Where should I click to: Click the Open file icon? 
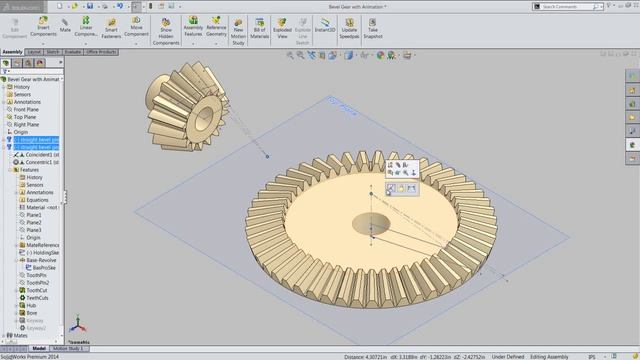point(75,6)
